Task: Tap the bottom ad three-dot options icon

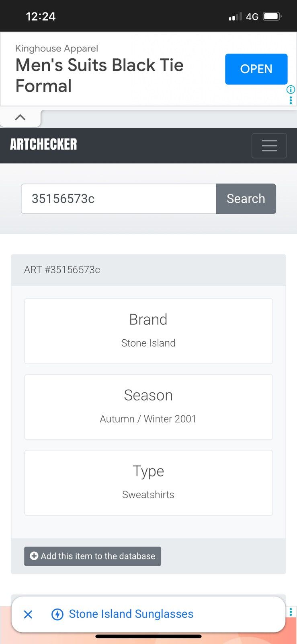Action: coord(291,611)
